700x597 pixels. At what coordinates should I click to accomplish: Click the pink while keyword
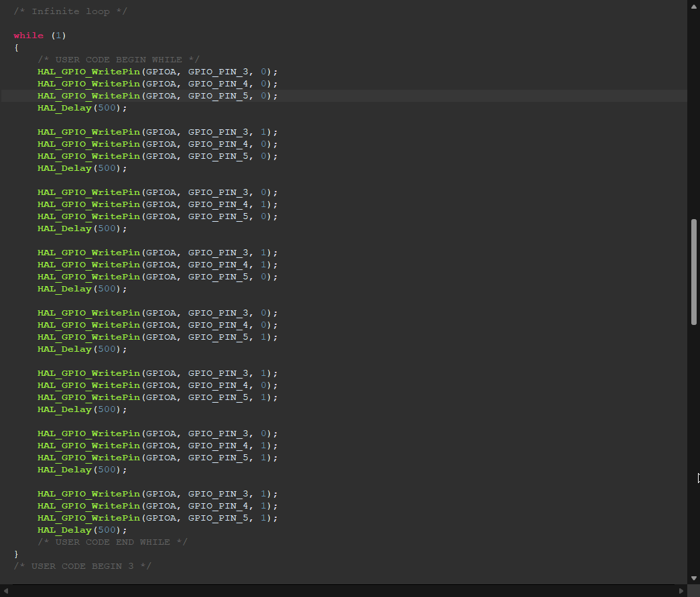28,36
